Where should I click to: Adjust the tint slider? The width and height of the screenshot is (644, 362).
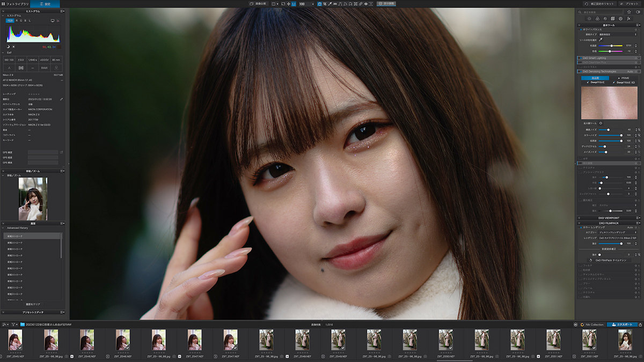pyautogui.click(x=610, y=51)
